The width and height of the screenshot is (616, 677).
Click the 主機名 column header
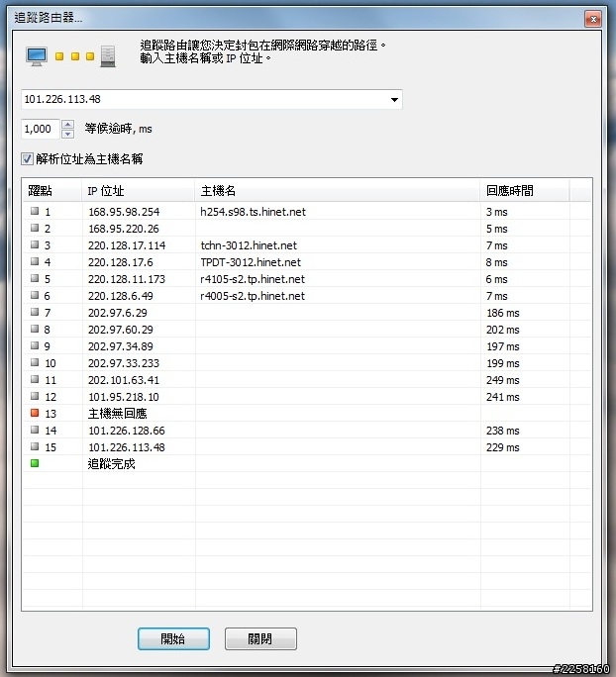(337, 190)
